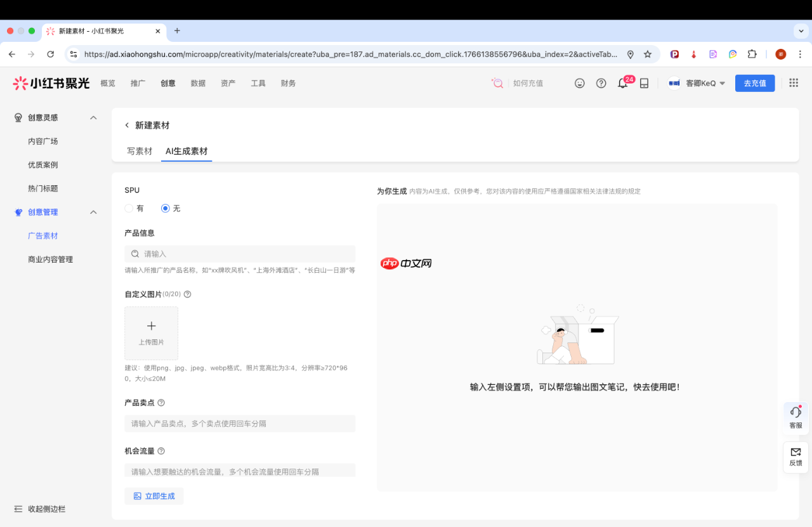Collapse the 创意管理 sidebar section

coord(93,212)
